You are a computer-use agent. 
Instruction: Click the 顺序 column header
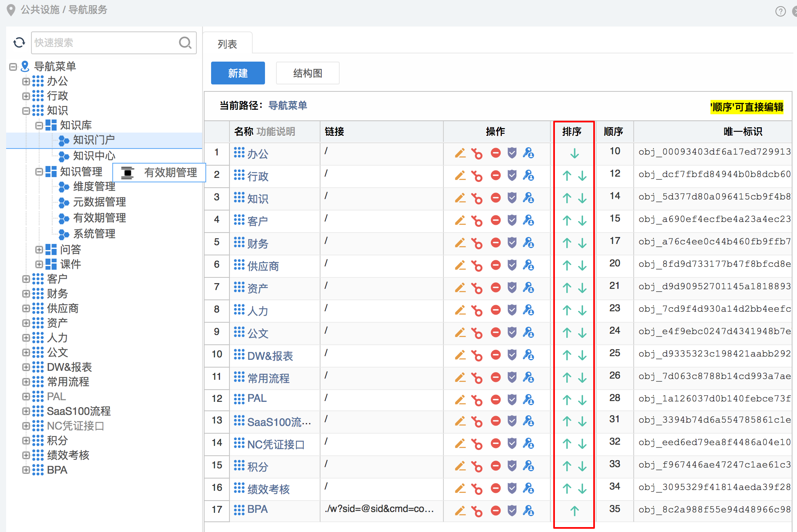tap(613, 131)
